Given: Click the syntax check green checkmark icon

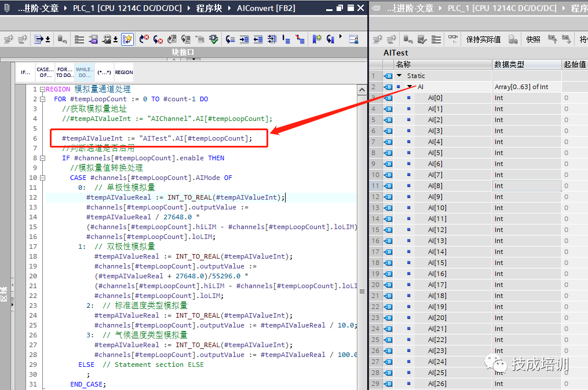Looking at the screenshot, I should point(214,39).
